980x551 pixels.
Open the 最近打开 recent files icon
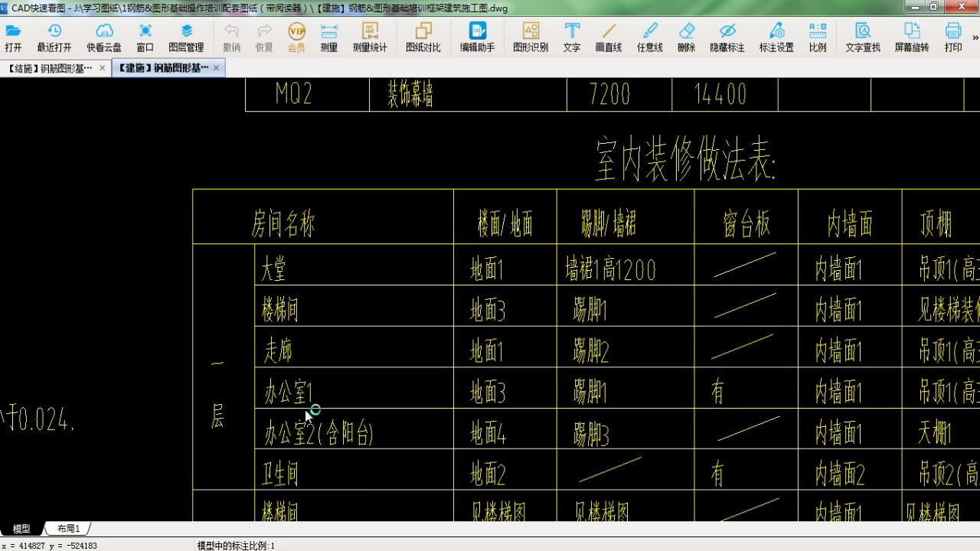[54, 37]
